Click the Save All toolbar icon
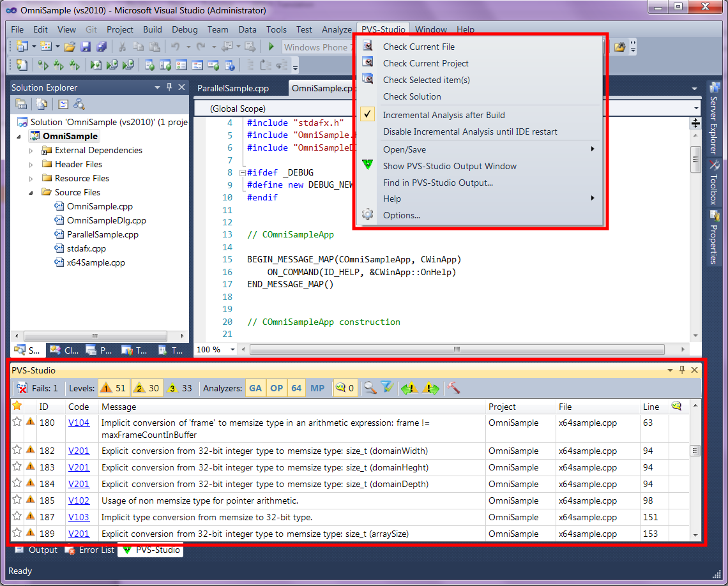This screenshot has height=586, width=728. click(101, 47)
